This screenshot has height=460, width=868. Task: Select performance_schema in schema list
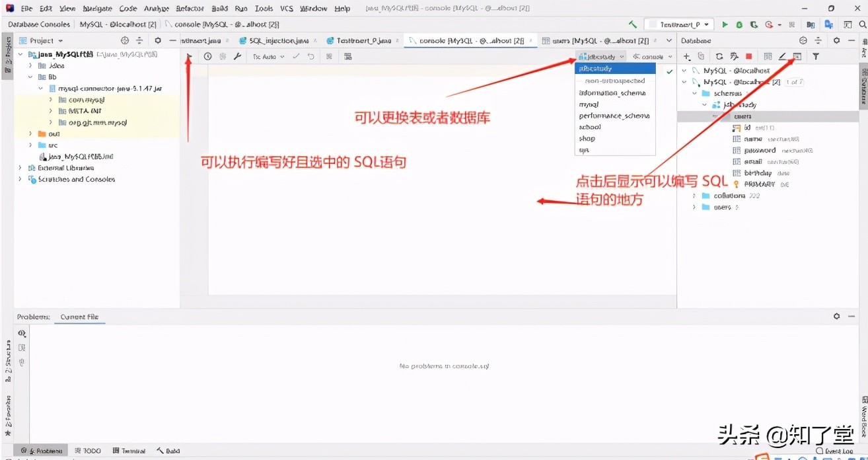point(615,116)
